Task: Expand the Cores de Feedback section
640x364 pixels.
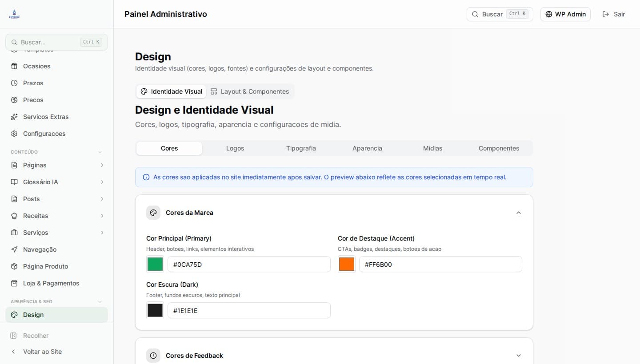Action: (x=518, y=356)
